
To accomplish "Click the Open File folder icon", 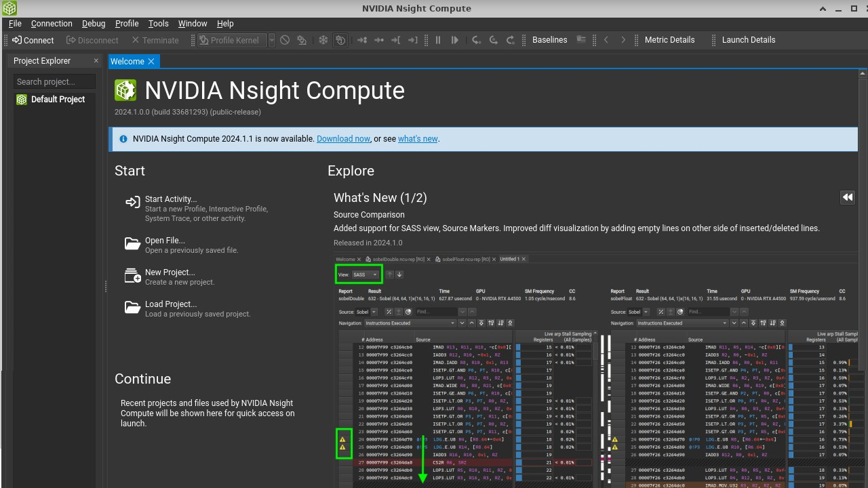I will click(132, 243).
